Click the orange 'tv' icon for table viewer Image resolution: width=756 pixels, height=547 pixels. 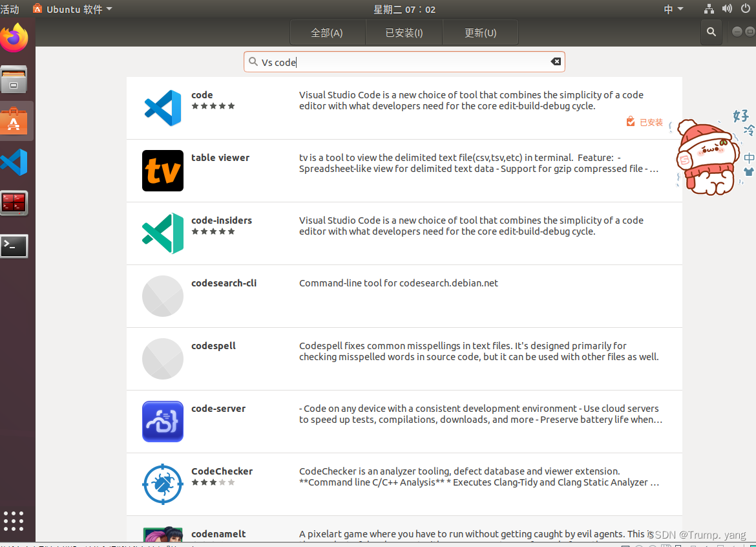[x=162, y=171]
